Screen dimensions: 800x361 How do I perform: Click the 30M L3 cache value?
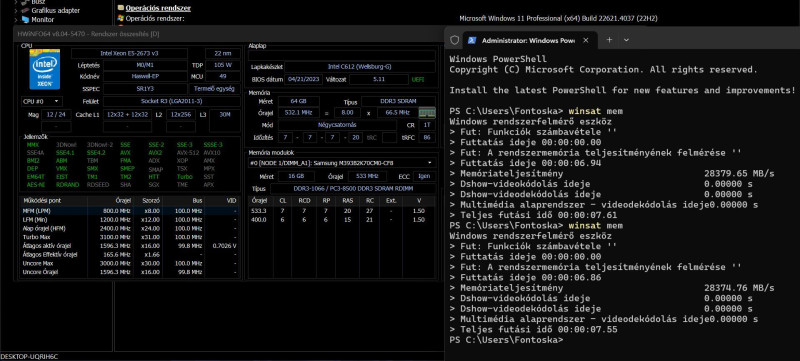(x=224, y=115)
